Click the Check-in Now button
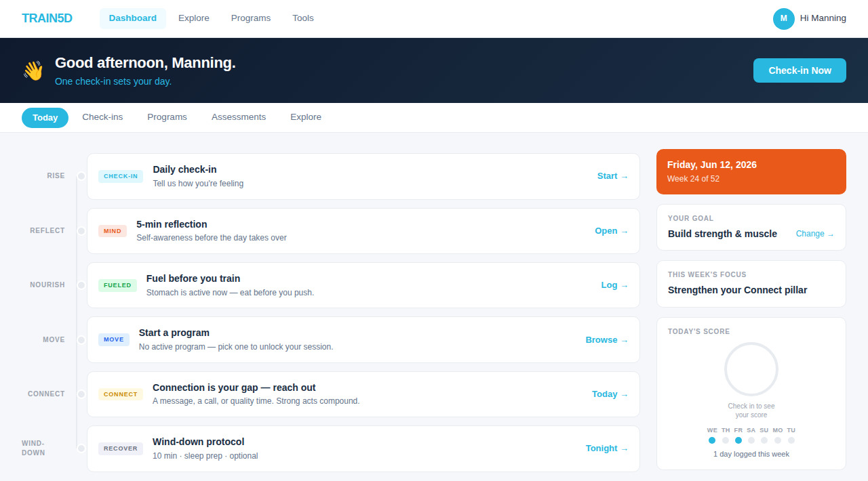The width and height of the screenshot is (868, 481). [x=800, y=70]
